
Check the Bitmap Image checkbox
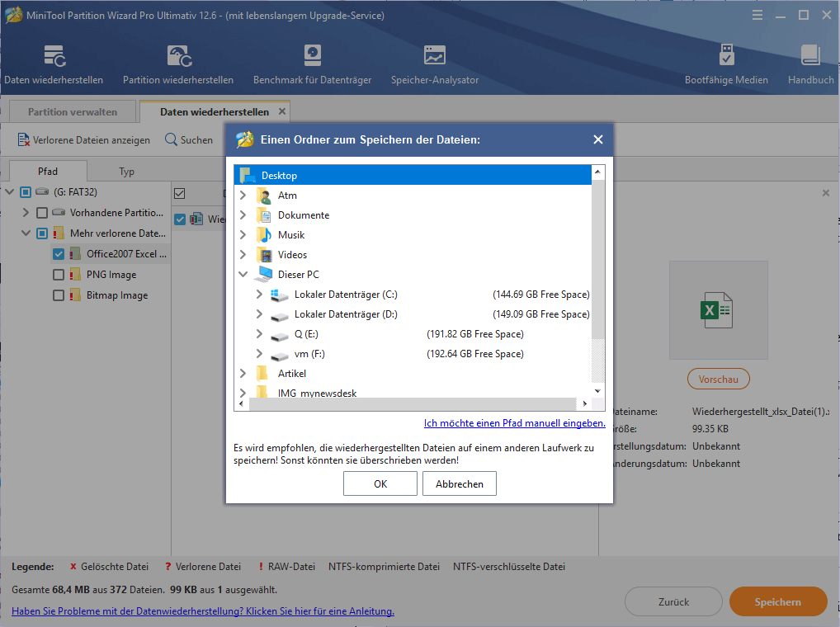pyautogui.click(x=59, y=295)
